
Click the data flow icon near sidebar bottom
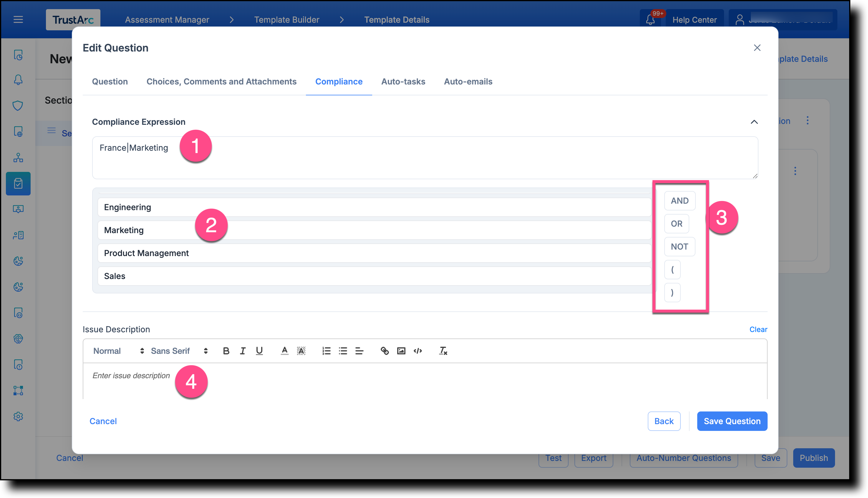(18, 391)
